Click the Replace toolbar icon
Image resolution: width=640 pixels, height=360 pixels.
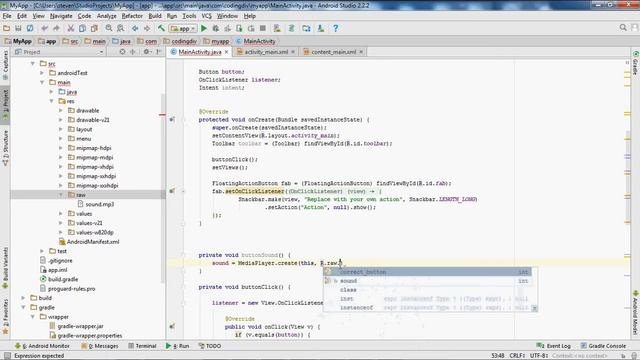(x=120, y=28)
